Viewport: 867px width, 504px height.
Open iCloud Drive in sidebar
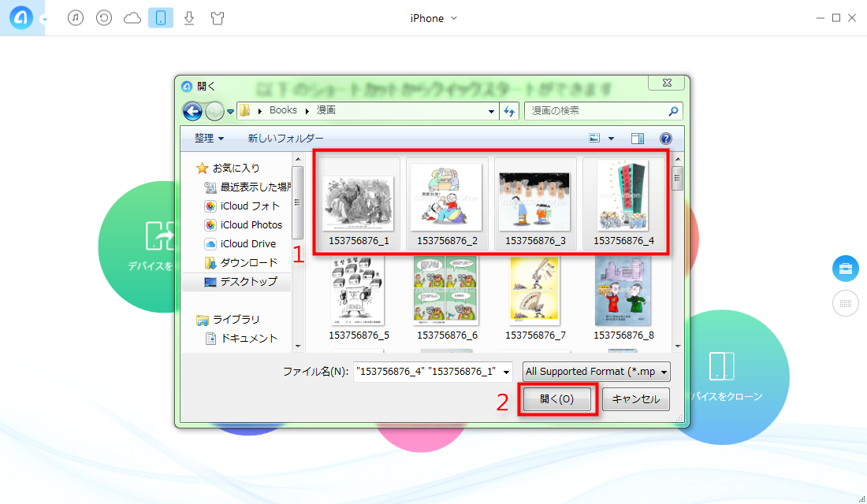pos(240,243)
